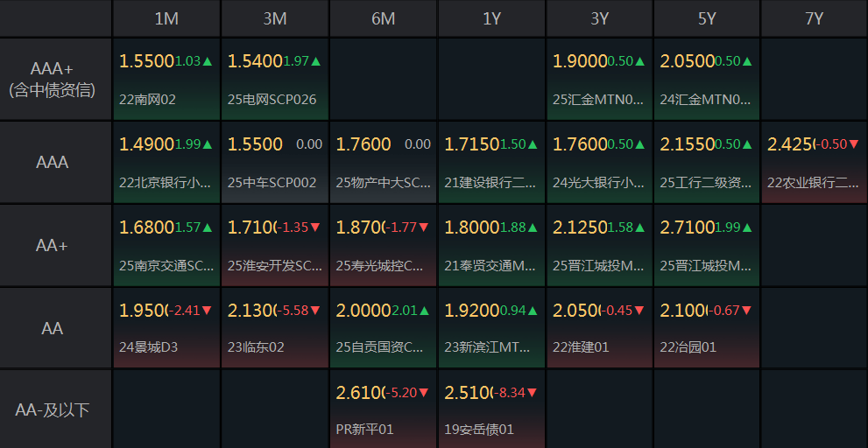
Task: Open the 22南网02 bond cell
Action: click(x=166, y=80)
